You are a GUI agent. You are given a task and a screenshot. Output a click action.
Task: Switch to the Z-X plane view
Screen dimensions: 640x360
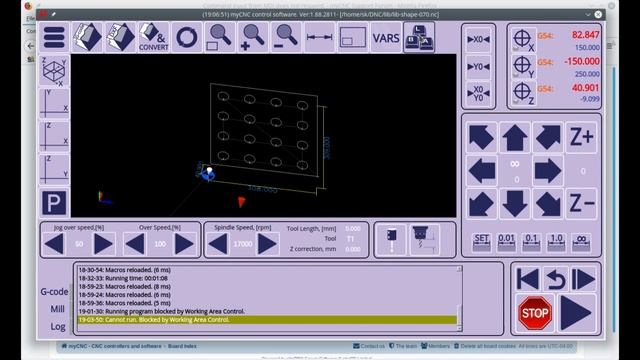(54, 137)
